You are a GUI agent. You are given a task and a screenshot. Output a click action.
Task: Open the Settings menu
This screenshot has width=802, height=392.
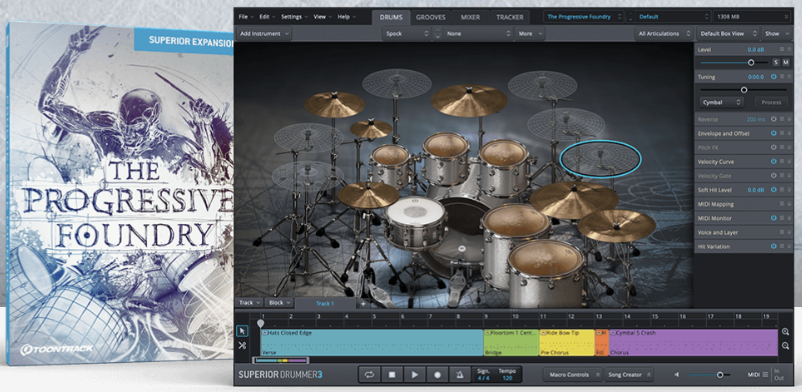[x=294, y=17]
